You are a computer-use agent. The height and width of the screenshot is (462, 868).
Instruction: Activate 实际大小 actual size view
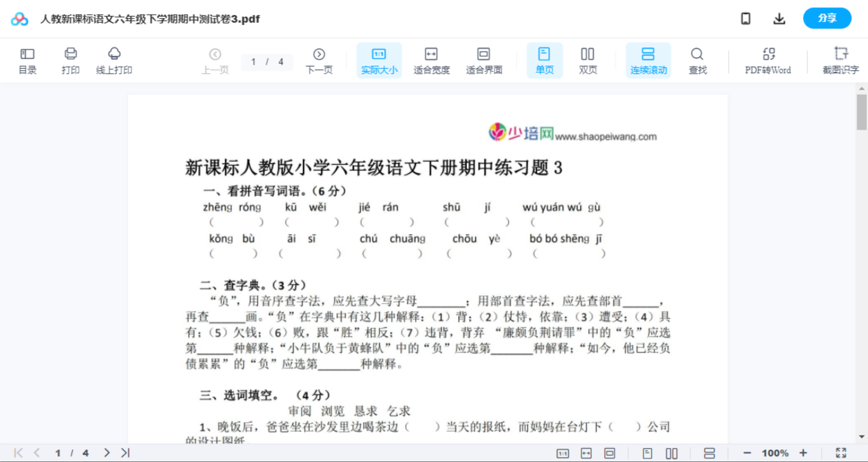(379, 60)
